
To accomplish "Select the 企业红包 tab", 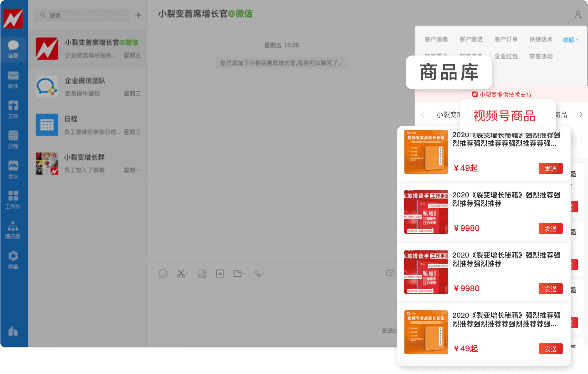I will [x=506, y=56].
